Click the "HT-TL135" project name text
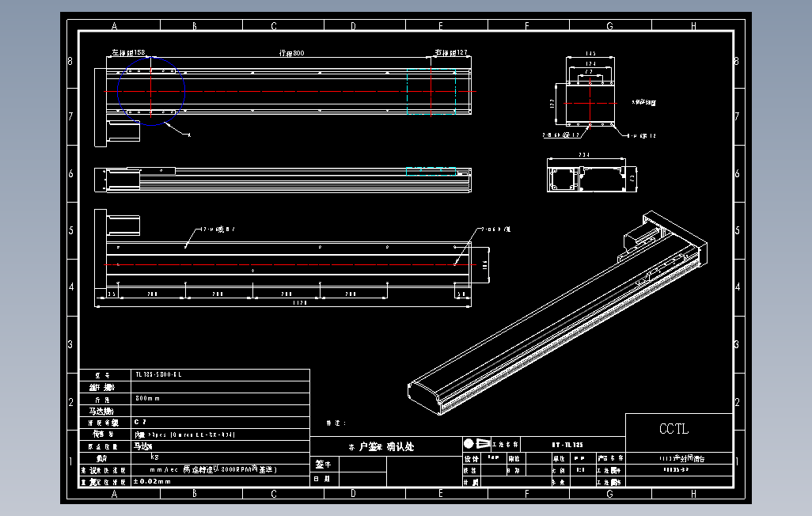Image resolution: width=812 pixels, height=516 pixels. pos(567,445)
